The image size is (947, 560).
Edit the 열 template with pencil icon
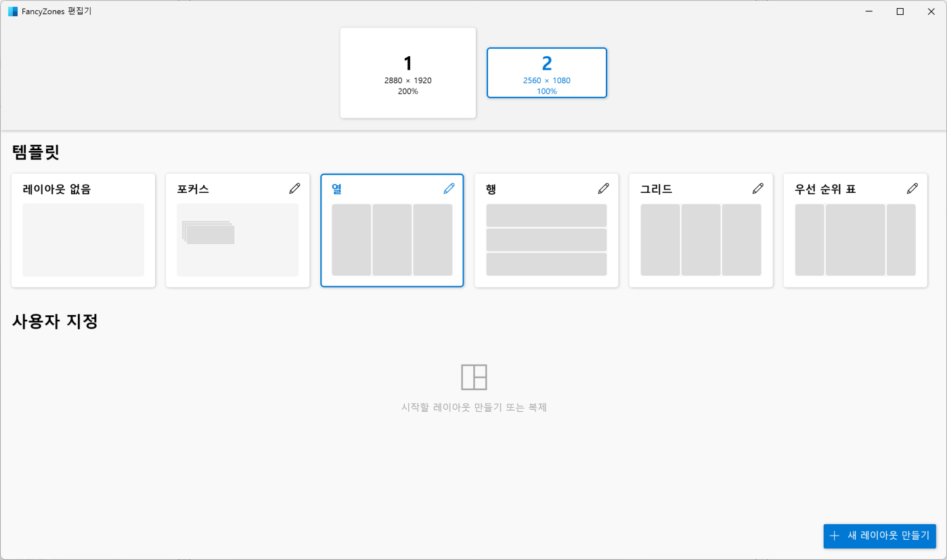coord(449,189)
